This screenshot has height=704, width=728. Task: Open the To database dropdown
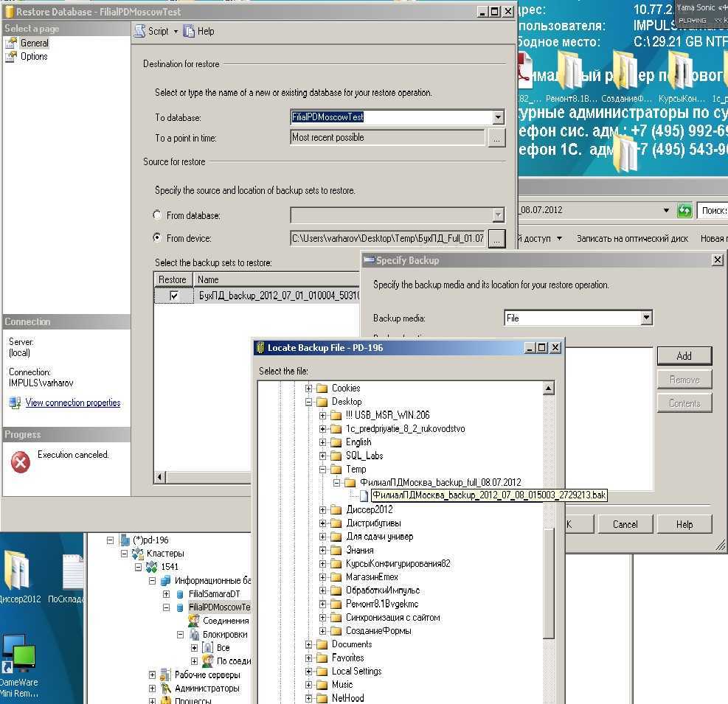click(498, 117)
